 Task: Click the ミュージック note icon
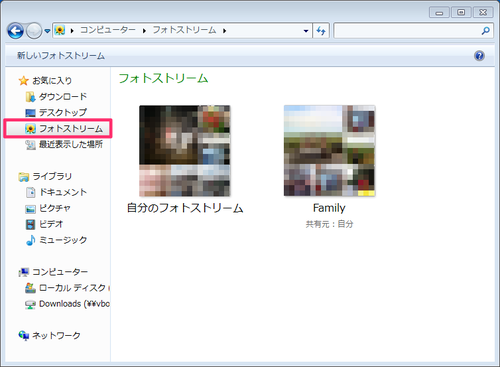click(30, 240)
